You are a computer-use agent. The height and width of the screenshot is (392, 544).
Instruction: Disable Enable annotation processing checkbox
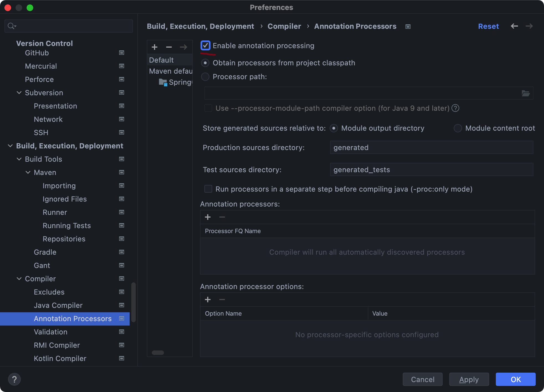[x=206, y=46]
